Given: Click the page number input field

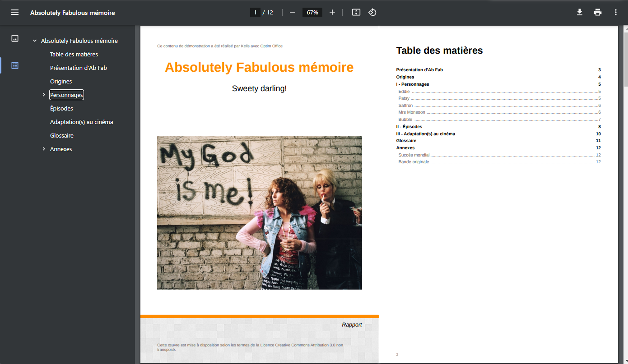Looking at the screenshot, I should pyautogui.click(x=255, y=13).
